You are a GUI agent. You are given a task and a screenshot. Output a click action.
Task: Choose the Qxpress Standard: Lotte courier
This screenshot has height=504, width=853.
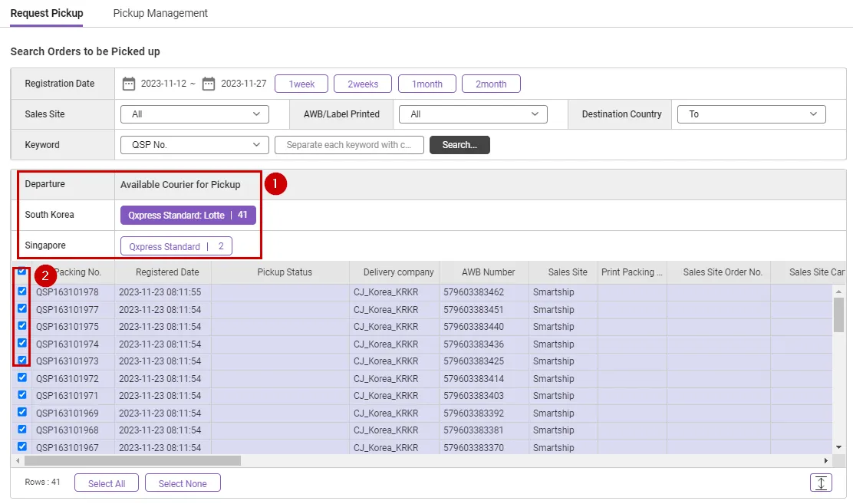[188, 216]
